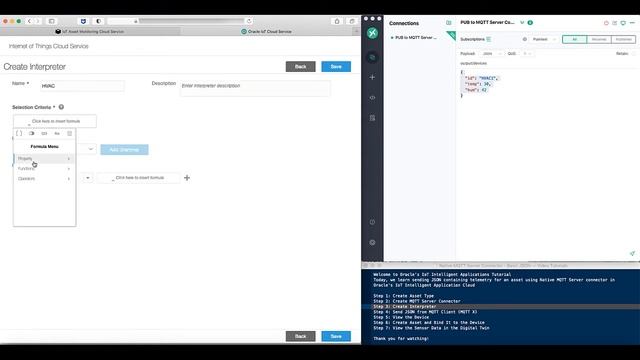Click the calculator icon in formula toolbar
This screenshot has height=360, width=640.
[69, 133]
